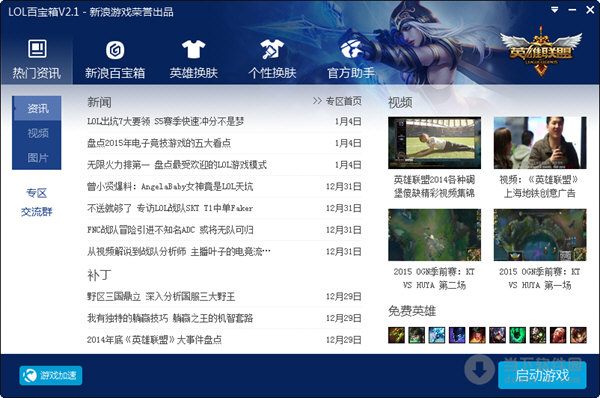Close the LOL百宝箱 window
The image size is (600, 398).
point(590,10)
